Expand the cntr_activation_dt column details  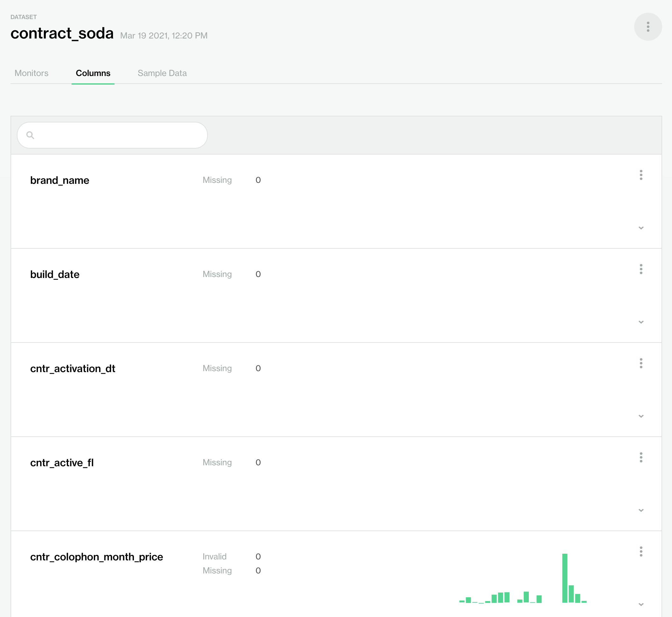641,416
